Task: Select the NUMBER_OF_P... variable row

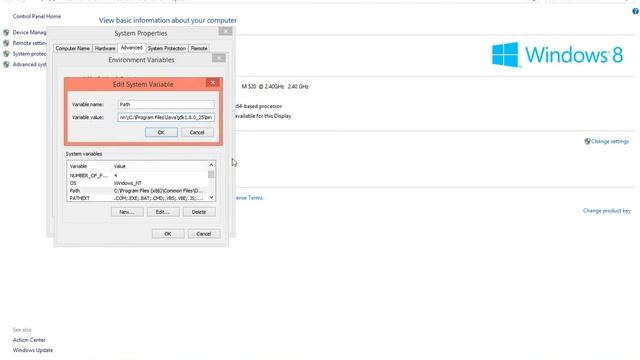Action: click(138, 176)
